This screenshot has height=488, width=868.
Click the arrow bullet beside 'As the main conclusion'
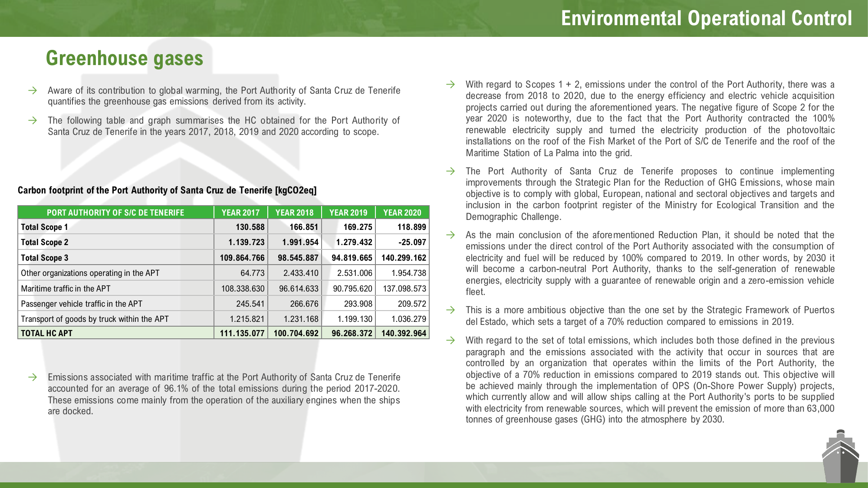coord(450,235)
